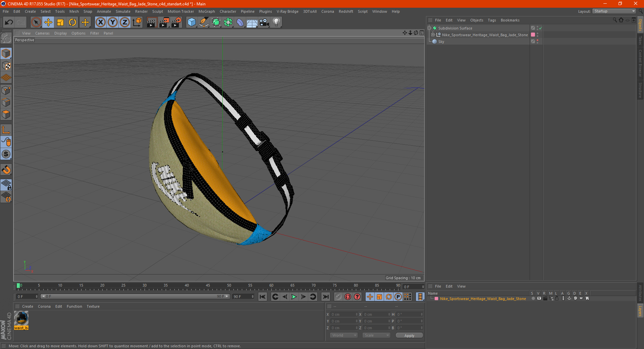Expand the Nike_Sportswear_Heritage_Waist_Bag_Jade_Stone object

click(433, 35)
